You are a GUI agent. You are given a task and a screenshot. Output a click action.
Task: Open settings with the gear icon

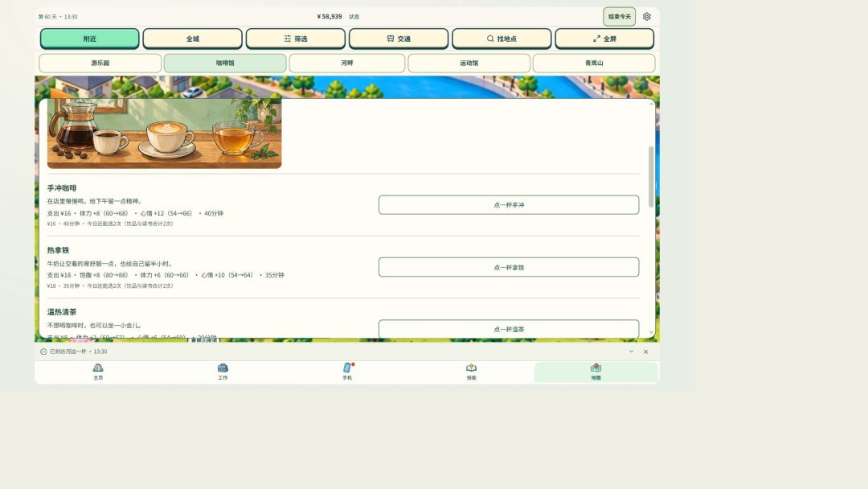646,17
